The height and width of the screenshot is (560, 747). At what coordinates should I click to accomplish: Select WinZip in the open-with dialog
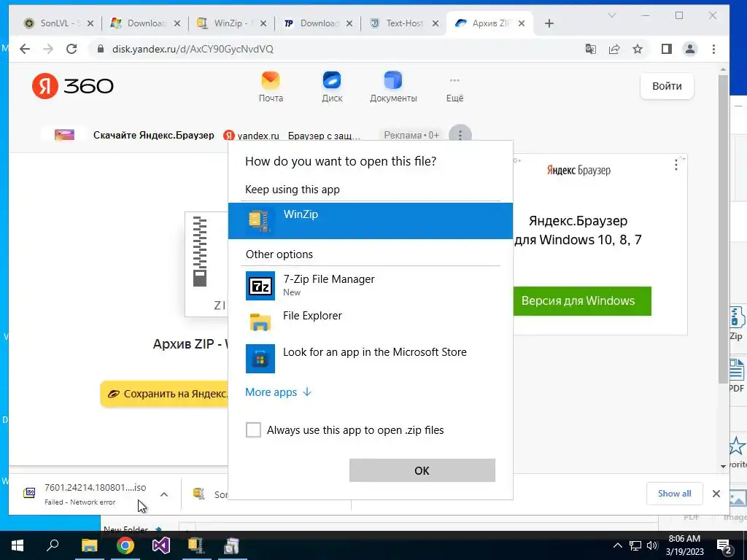370,221
